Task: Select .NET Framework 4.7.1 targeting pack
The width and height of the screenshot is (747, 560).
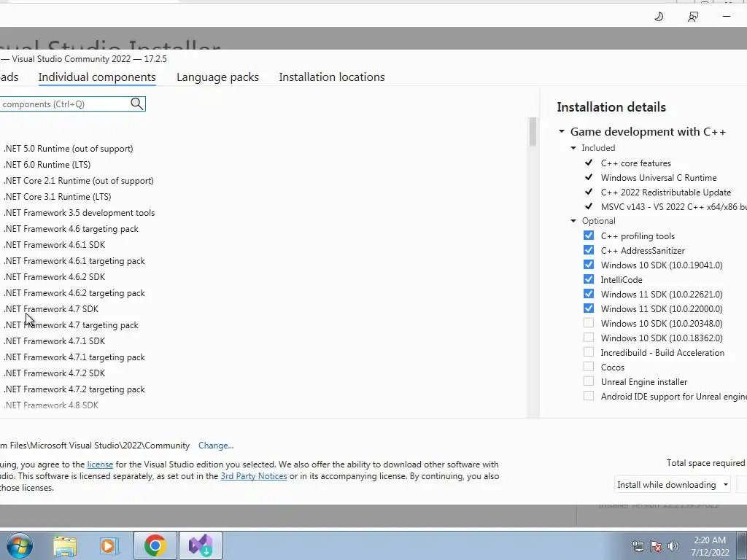Action: 74,357
